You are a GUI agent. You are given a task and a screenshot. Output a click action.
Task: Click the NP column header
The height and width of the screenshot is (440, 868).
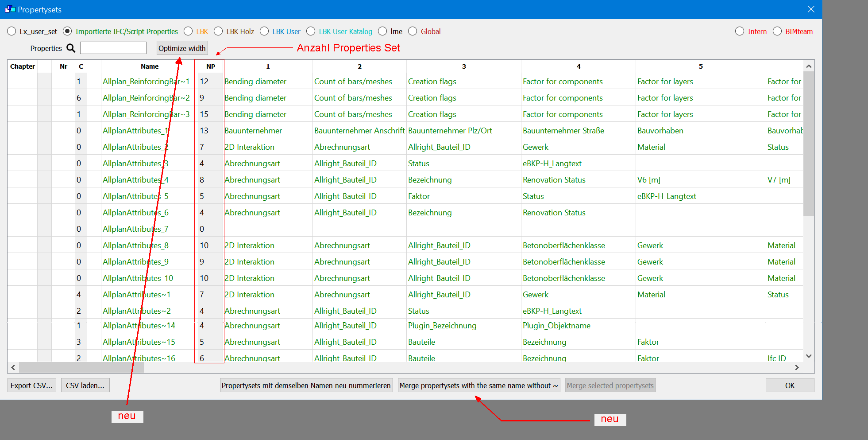point(210,66)
